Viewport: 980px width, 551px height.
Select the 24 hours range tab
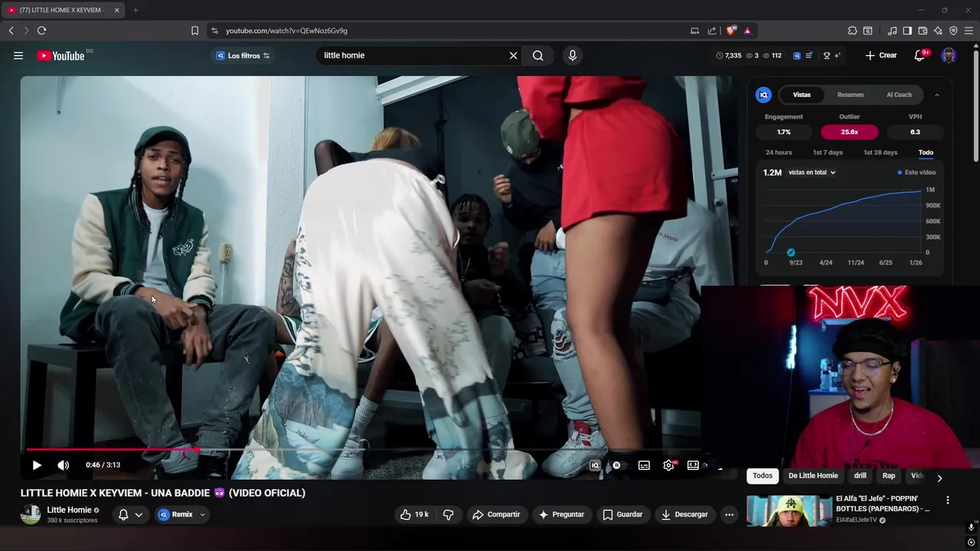tap(779, 152)
